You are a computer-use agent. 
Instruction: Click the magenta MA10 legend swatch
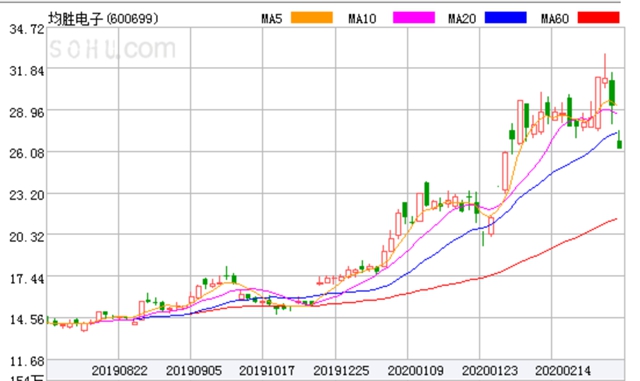pyautogui.click(x=413, y=18)
